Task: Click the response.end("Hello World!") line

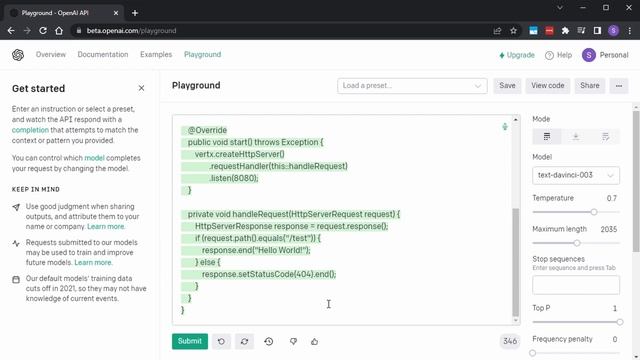Action: (256, 250)
